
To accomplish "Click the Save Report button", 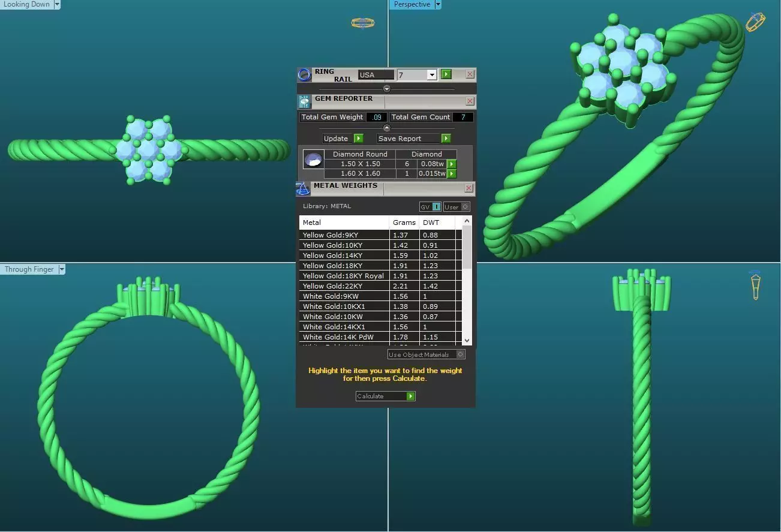I will click(x=413, y=139).
